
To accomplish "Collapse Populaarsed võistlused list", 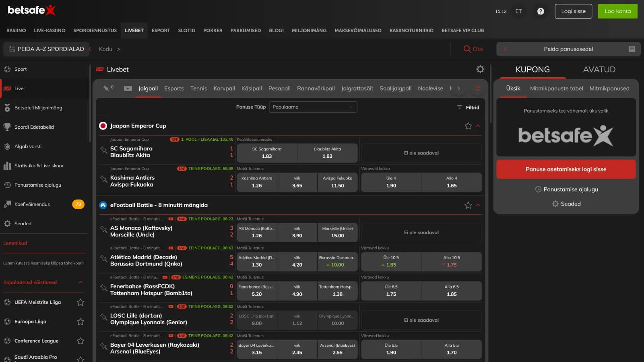I will point(80,282).
